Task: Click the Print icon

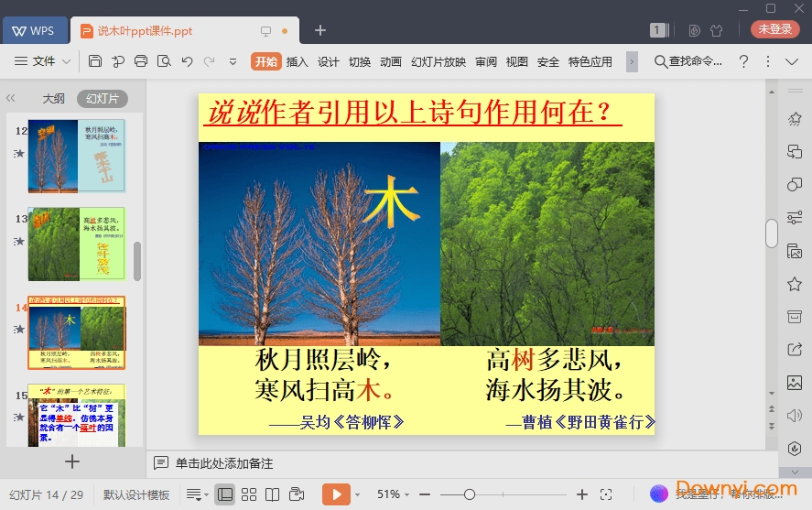Action: tap(141, 61)
